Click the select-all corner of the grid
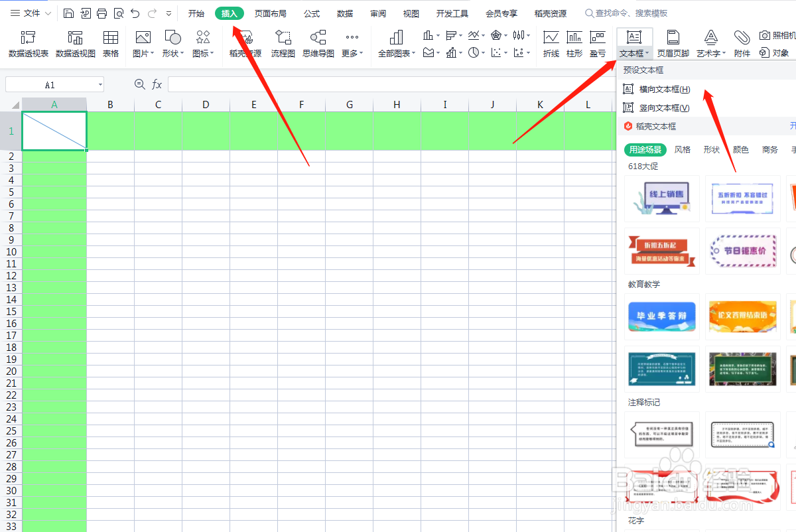The image size is (796, 532). tap(11, 104)
